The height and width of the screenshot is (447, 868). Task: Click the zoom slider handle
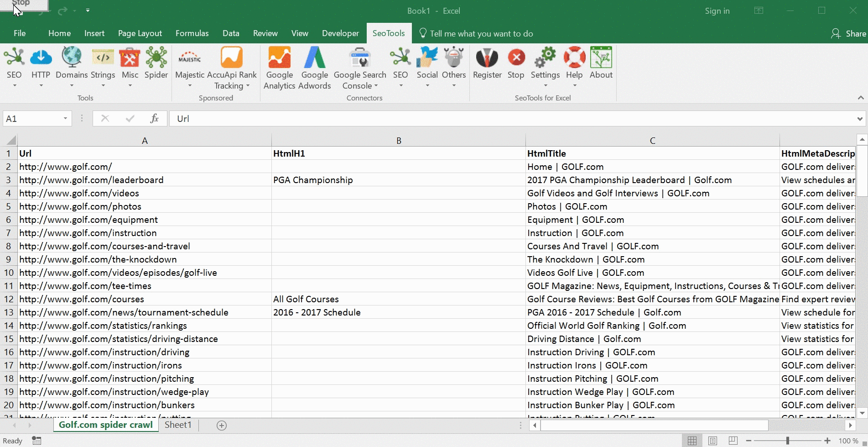click(x=788, y=441)
